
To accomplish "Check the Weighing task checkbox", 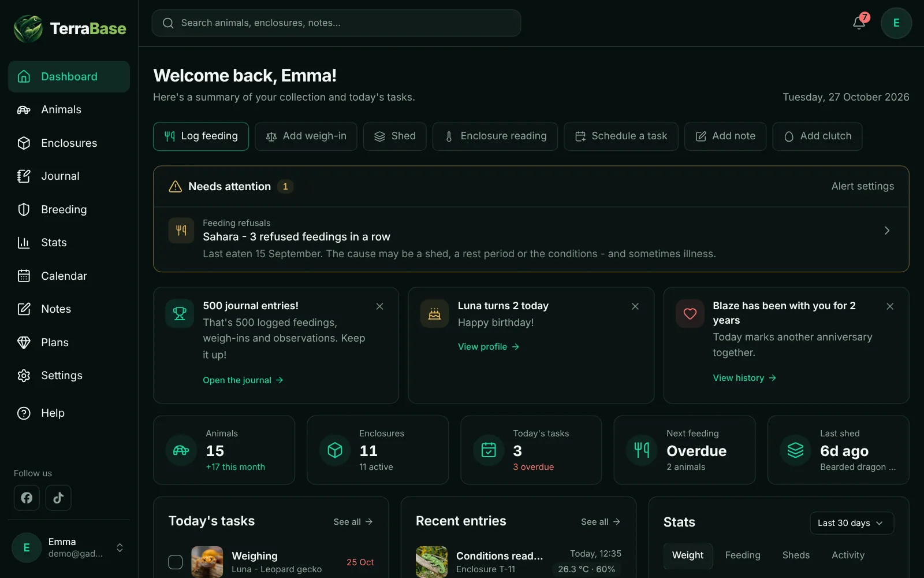I will click(176, 562).
